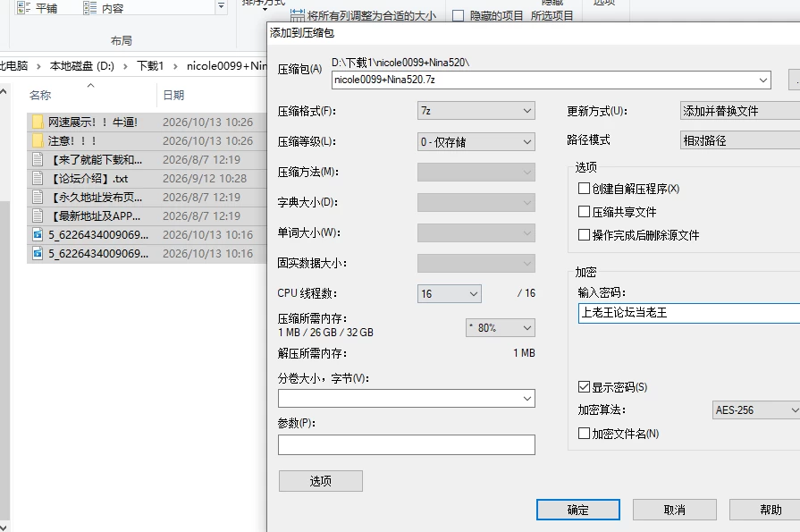Click the 【永久地址发布页... file icon

38,197
